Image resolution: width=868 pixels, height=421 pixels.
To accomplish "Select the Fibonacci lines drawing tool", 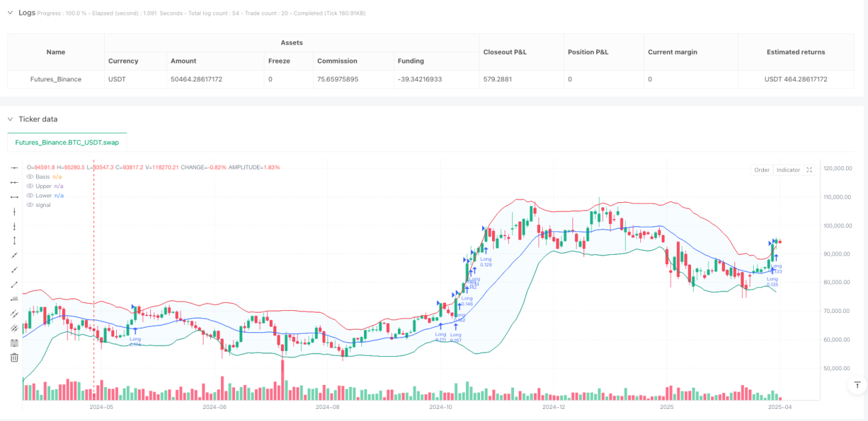I will coord(14,343).
